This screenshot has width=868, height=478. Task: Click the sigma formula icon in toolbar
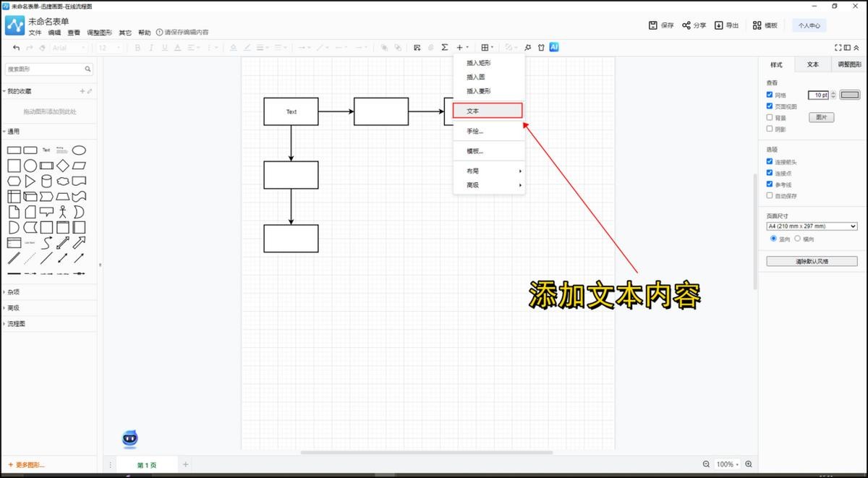445,48
